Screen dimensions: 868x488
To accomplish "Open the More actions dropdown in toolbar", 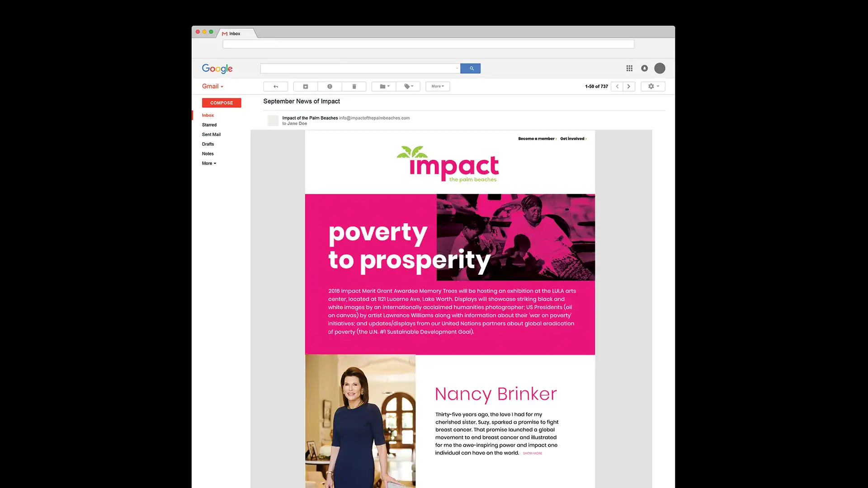I will tap(438, 86).
